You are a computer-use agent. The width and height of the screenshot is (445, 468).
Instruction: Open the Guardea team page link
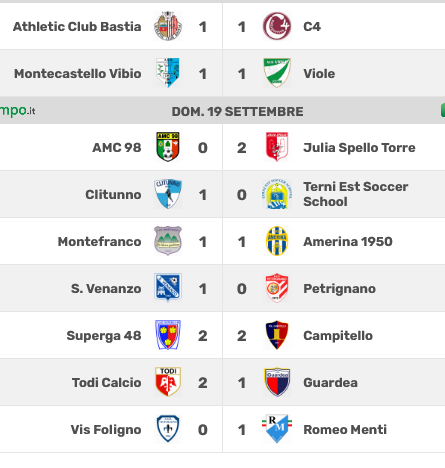[x=330, y=383]
